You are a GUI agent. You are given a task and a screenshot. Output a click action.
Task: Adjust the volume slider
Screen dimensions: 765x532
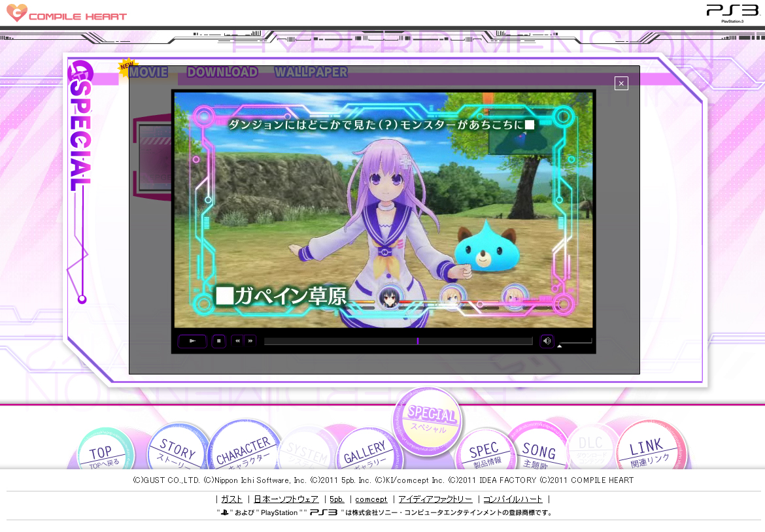pos(575,342)
